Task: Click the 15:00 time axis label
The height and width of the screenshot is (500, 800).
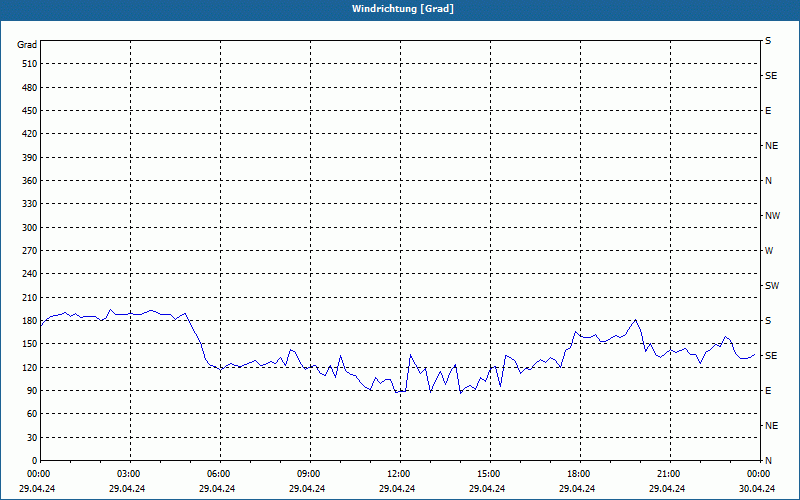Action: click(490, 474)
